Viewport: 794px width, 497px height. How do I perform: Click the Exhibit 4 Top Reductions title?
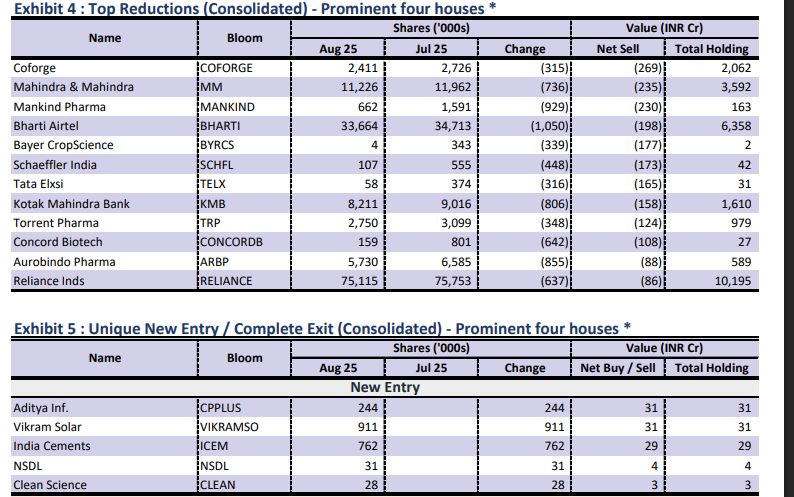tap(255, 9)
